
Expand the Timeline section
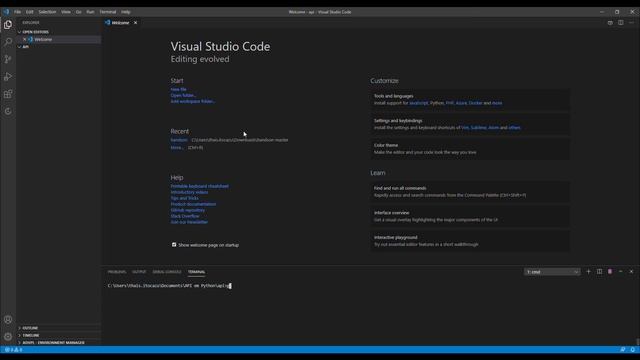[x=31, y=336]
